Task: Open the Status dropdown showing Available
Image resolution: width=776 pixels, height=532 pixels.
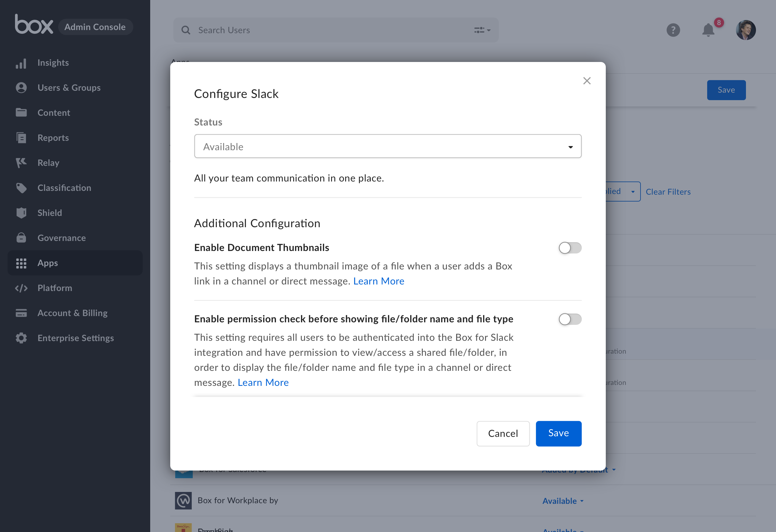Action: coord(388,146)
